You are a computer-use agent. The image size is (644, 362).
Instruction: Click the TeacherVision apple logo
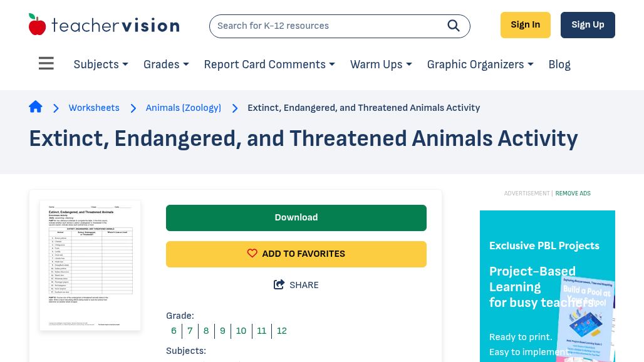tap(38, 25)
